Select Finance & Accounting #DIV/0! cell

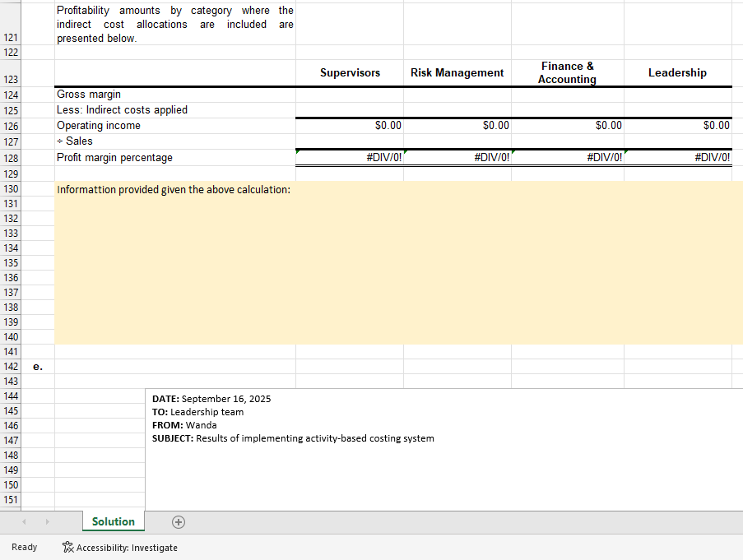(568, 158)
